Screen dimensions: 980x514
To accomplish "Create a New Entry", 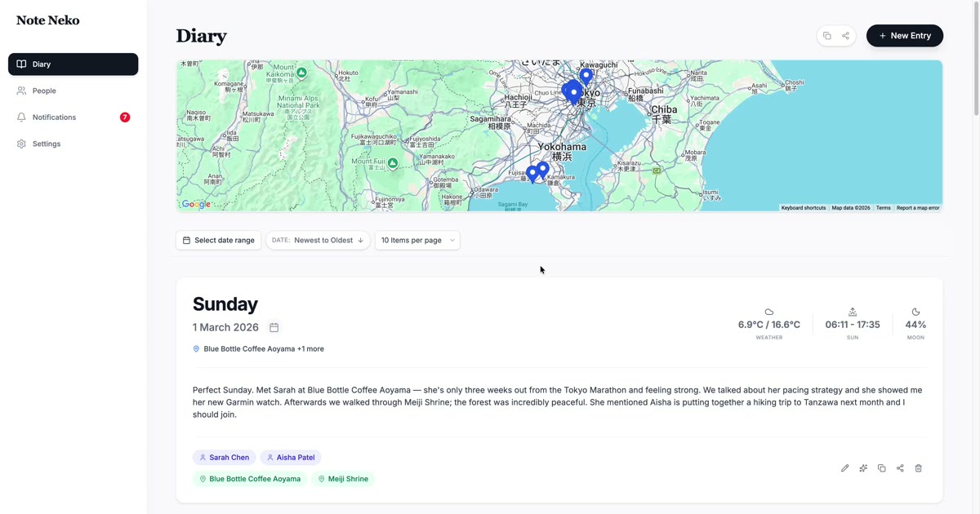I will tap(905, 36).
